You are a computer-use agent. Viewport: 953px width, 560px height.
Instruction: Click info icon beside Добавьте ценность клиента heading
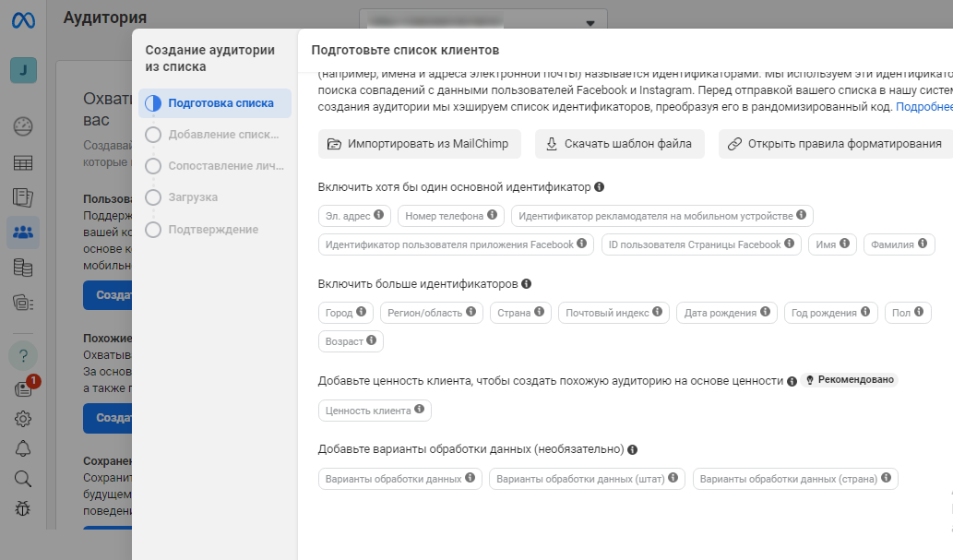[x=792, y=381]
